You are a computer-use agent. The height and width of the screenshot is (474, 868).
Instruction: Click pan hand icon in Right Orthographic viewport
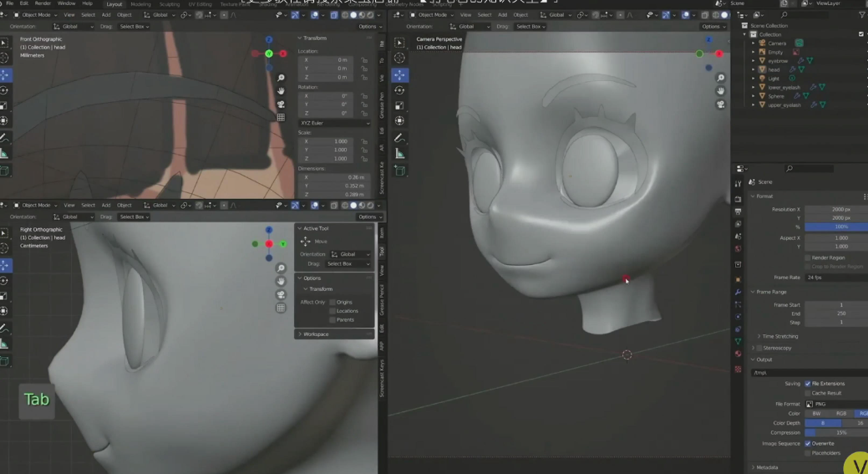281,281
